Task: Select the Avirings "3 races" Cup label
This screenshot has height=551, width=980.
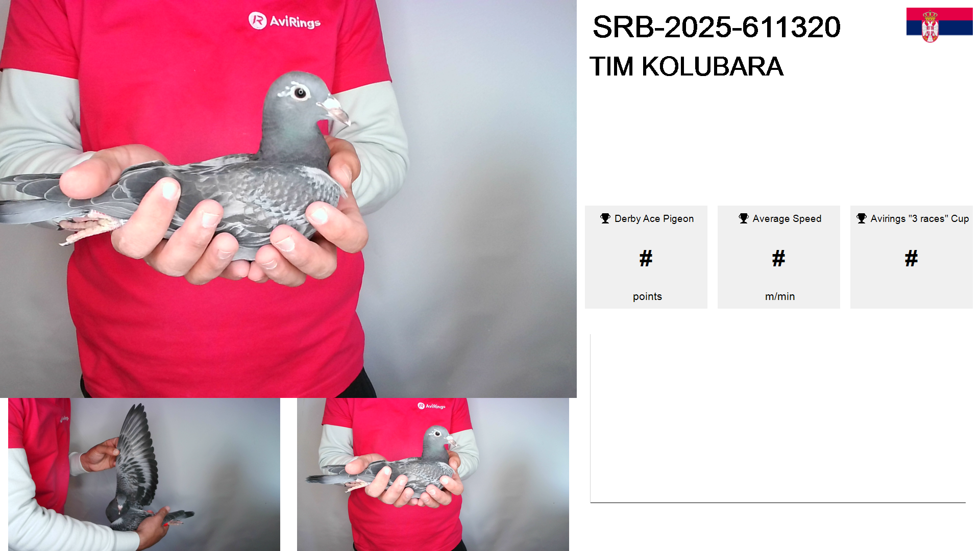Action: (920, 218)
